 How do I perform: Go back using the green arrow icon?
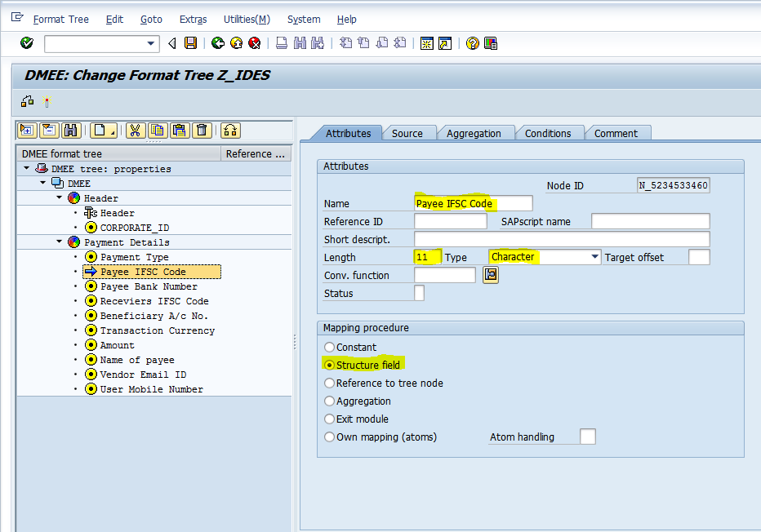(219, 42)
